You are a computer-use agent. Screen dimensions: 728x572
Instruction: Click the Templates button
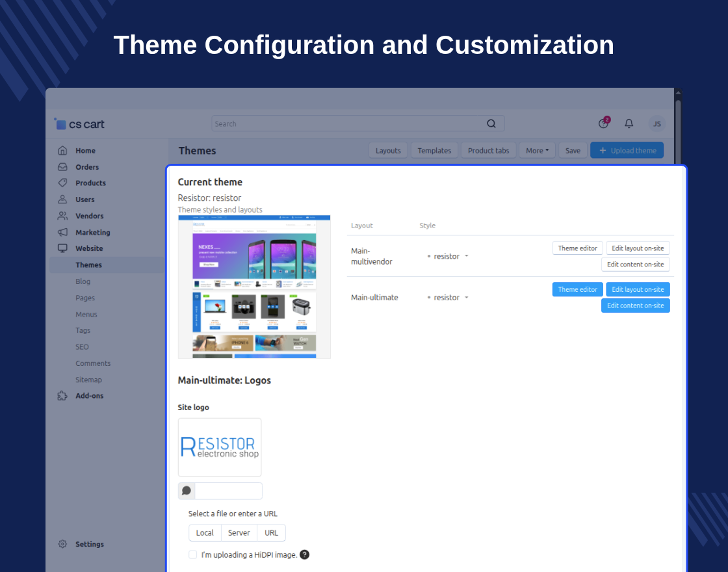pos(434,150)
